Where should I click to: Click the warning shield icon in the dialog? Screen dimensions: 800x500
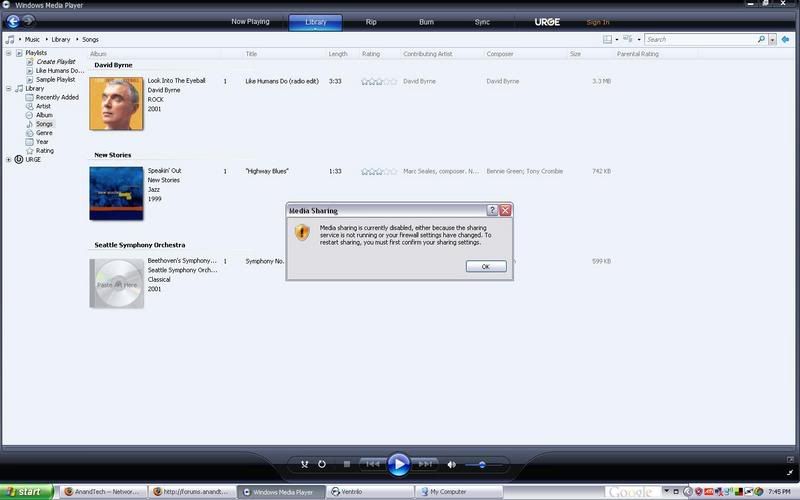click(x=302, y=233)
